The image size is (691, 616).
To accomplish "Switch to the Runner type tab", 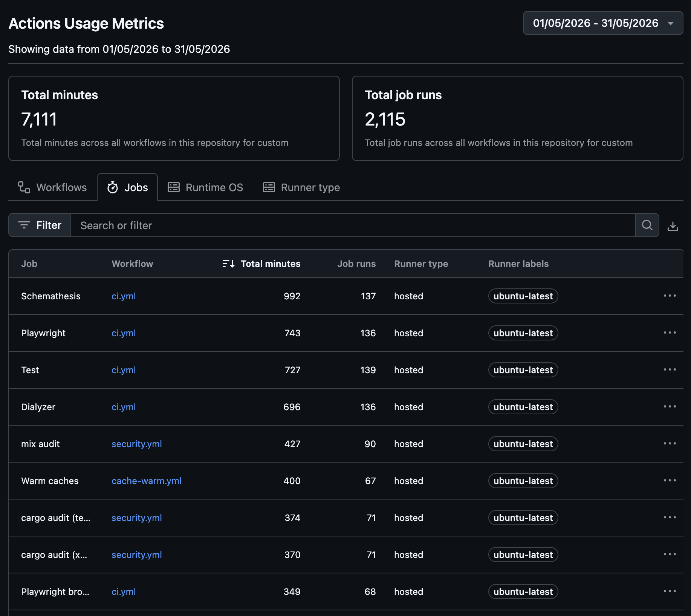I will point(301,187).
